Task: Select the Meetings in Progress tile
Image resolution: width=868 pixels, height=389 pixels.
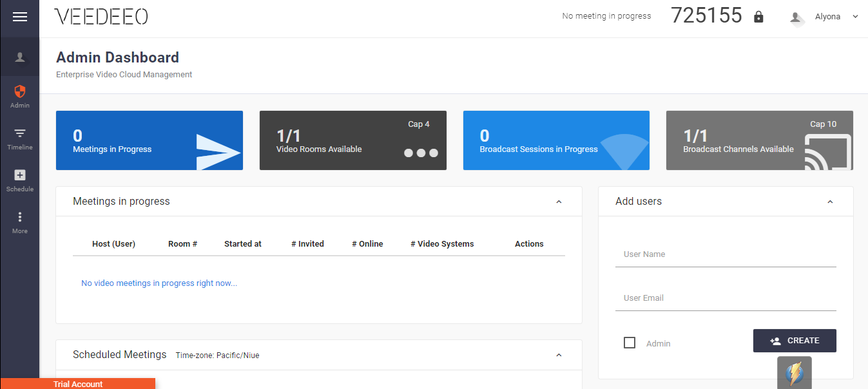Action: [x=149, y=140]
